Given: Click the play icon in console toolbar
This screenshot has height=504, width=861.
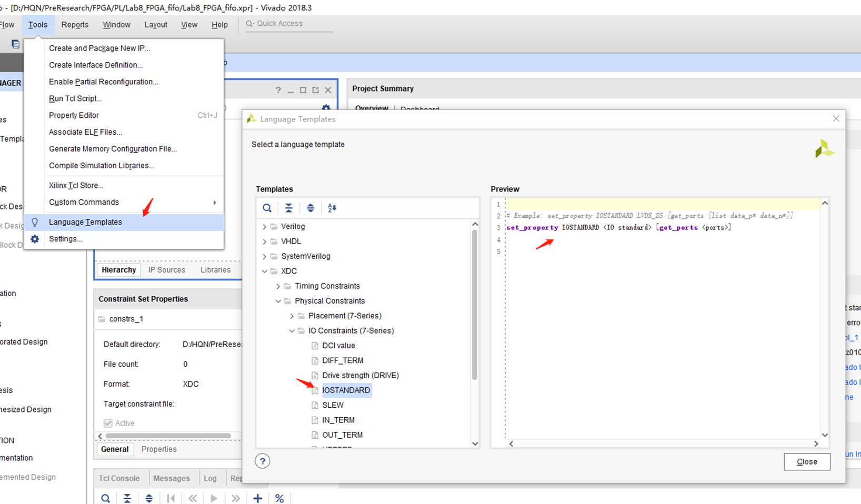Looking at the screenshot, I should pyautogui.click(x=214, y=498).
